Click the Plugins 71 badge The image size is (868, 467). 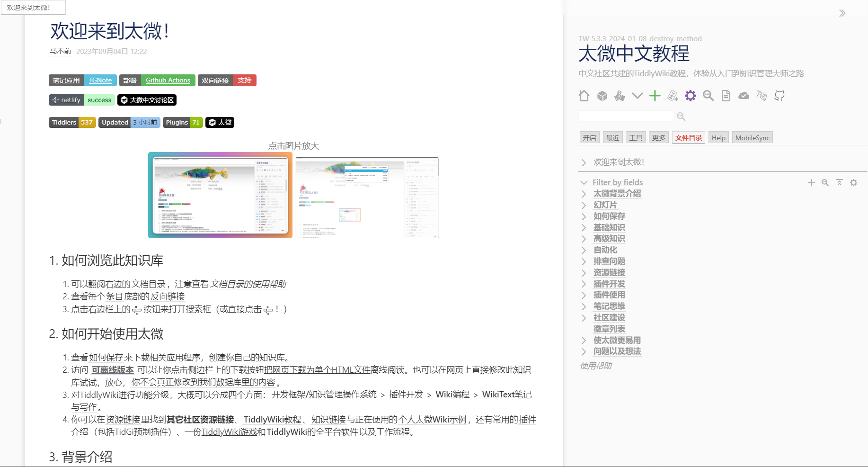coord(183,122)
